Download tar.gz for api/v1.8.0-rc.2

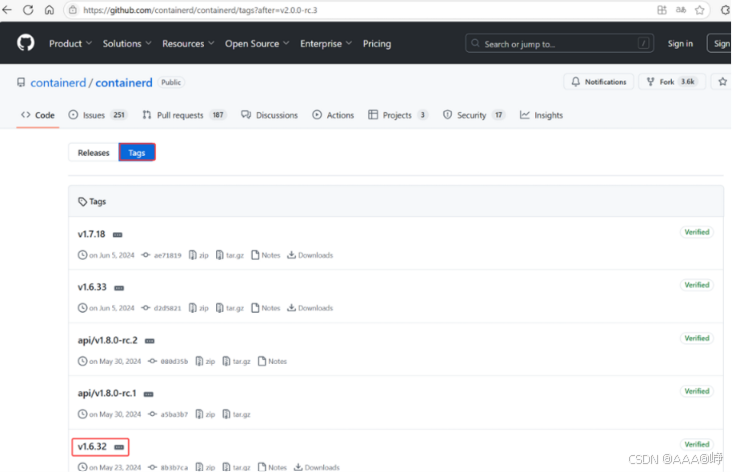point(236,361)
